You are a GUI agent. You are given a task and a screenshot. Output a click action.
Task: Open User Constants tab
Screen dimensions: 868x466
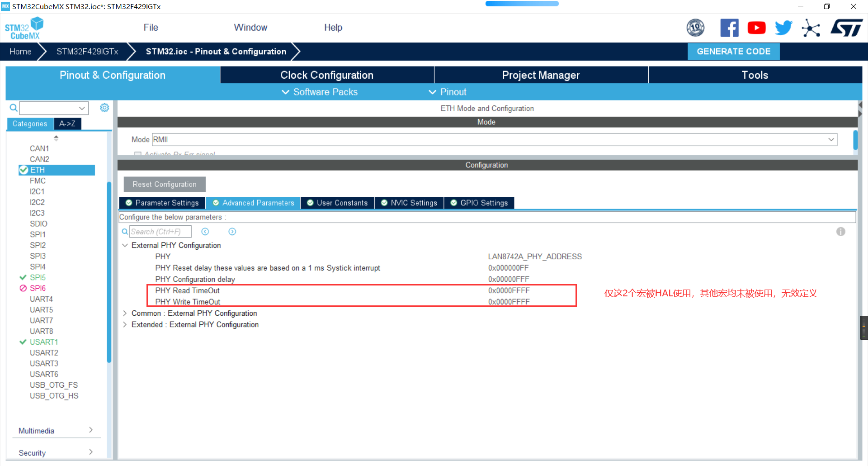click(x=337, y=203)
